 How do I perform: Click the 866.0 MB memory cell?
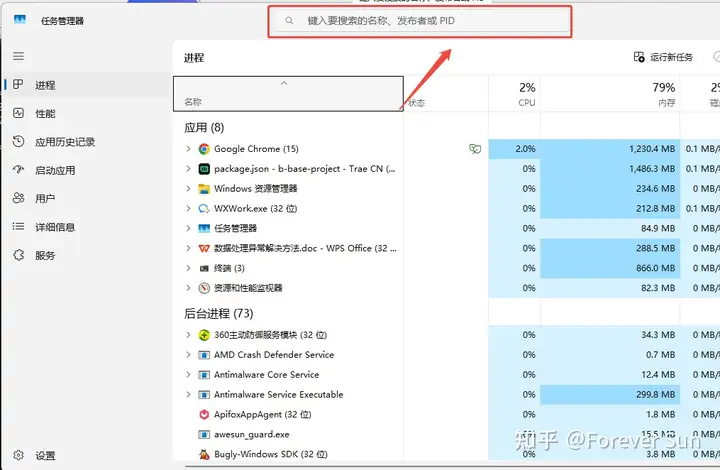610,269
